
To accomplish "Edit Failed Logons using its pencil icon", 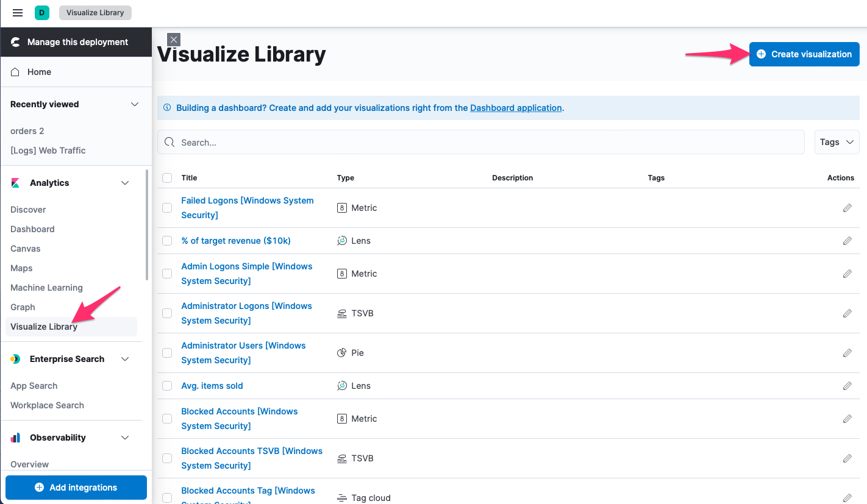I will pos(847,207).
